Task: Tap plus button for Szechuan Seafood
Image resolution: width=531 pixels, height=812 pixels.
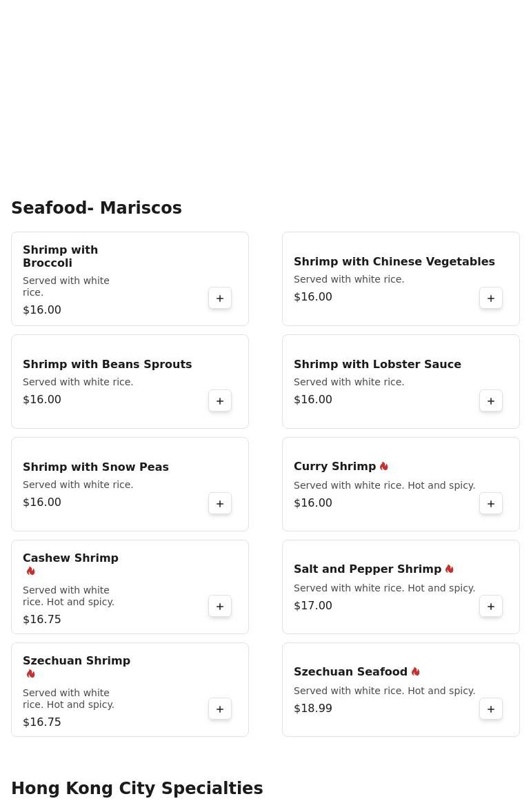Action: [x=491, y=709]
